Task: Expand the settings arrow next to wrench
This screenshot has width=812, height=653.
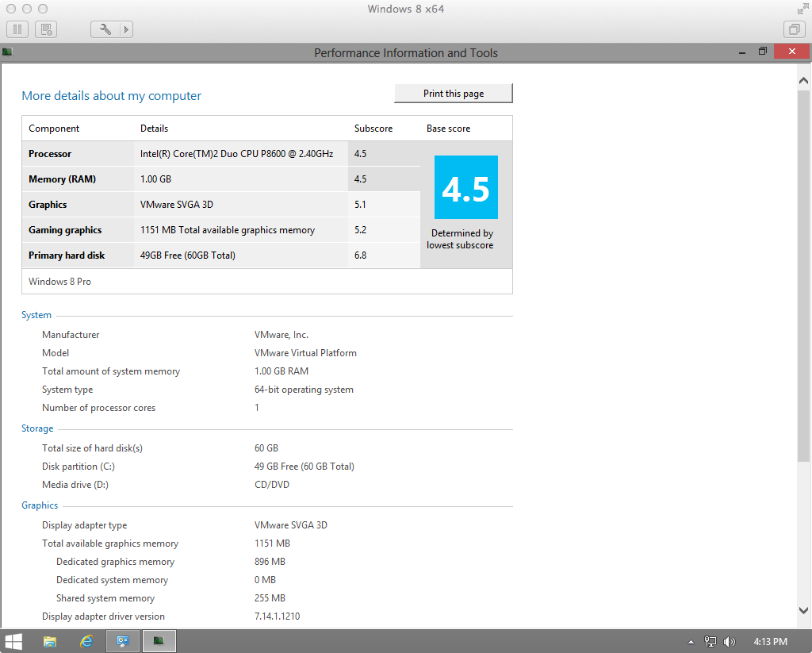Action: [125, 29]
